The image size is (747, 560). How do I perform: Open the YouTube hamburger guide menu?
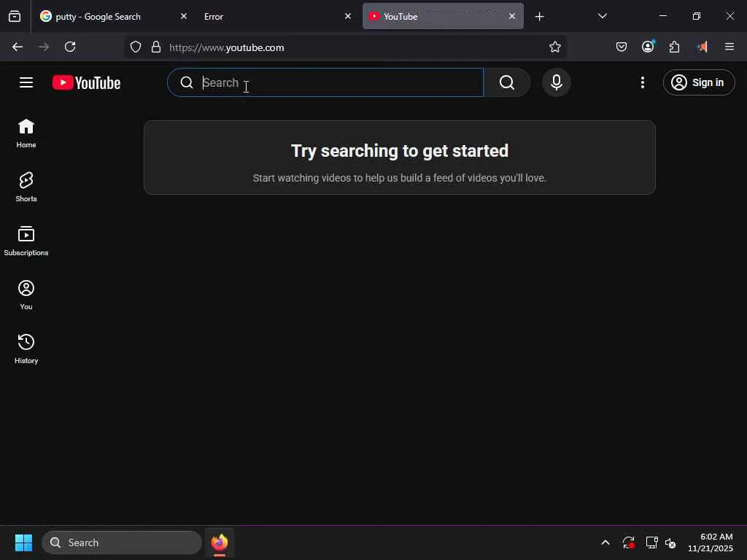pos(26,82)
